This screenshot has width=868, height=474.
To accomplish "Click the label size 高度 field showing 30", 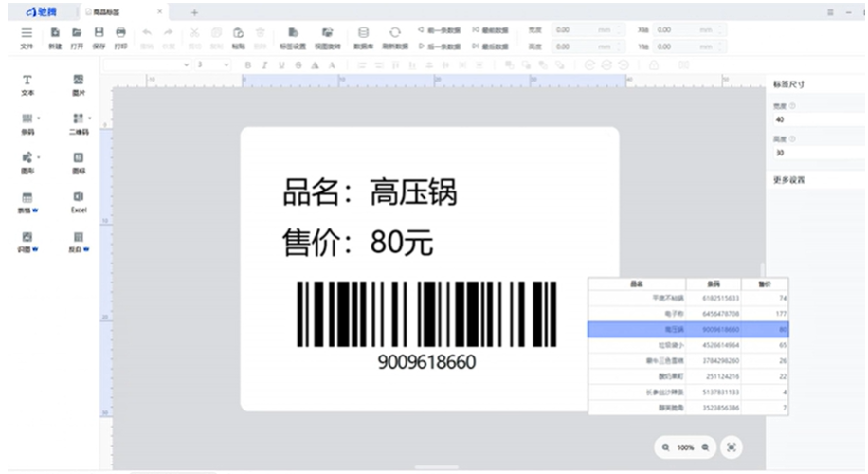I will pyautogui.click(x=818, y=153).
